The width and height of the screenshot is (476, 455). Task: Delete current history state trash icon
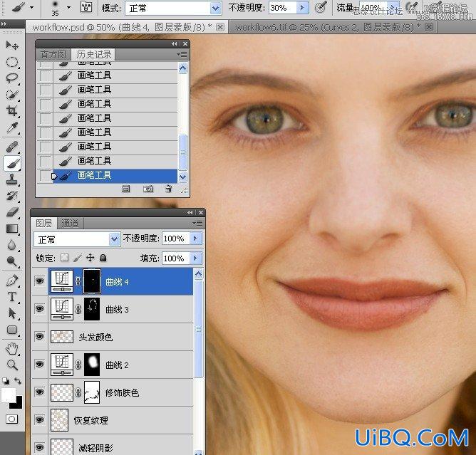click(169, 189)
